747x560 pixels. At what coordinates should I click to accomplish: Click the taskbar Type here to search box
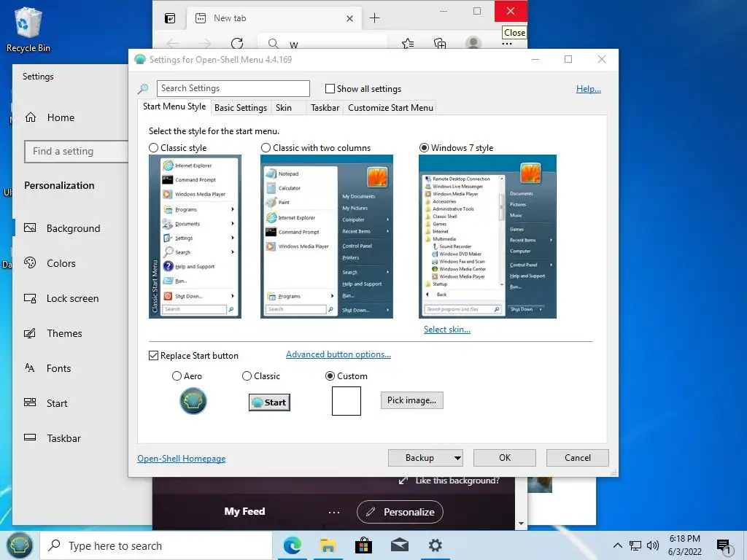click(156, 545)
